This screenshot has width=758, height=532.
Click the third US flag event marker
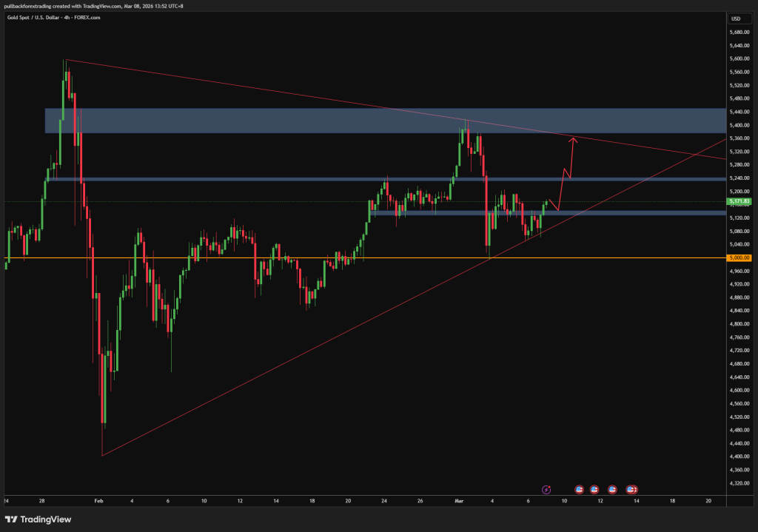(612, 489)
